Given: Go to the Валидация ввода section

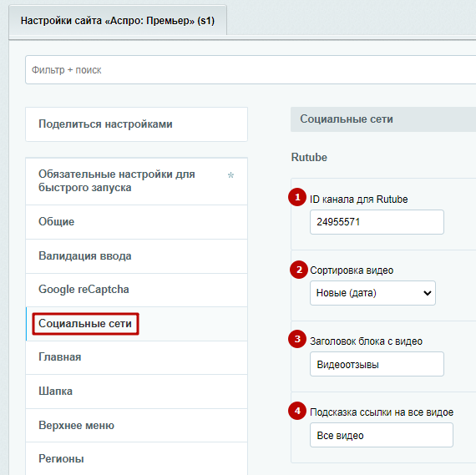Looking at the screenshot, I should pyautogui.click(x=137, y=256).
